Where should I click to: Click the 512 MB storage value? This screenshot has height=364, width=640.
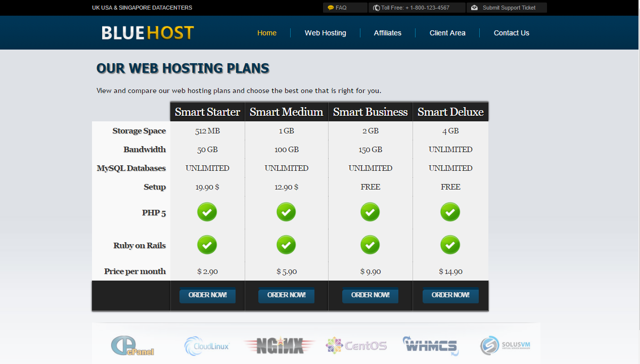(x=207, y=131)
